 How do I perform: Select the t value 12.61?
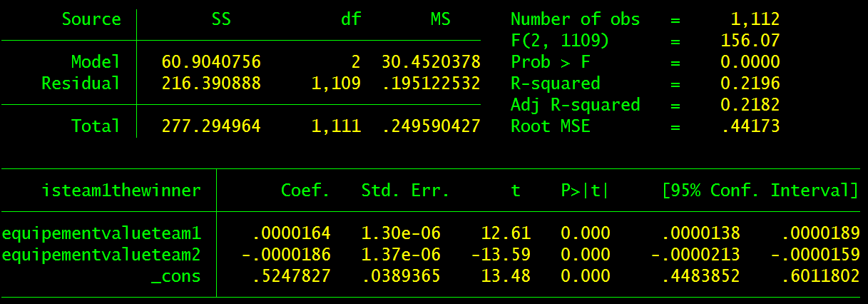click(505, 233)
